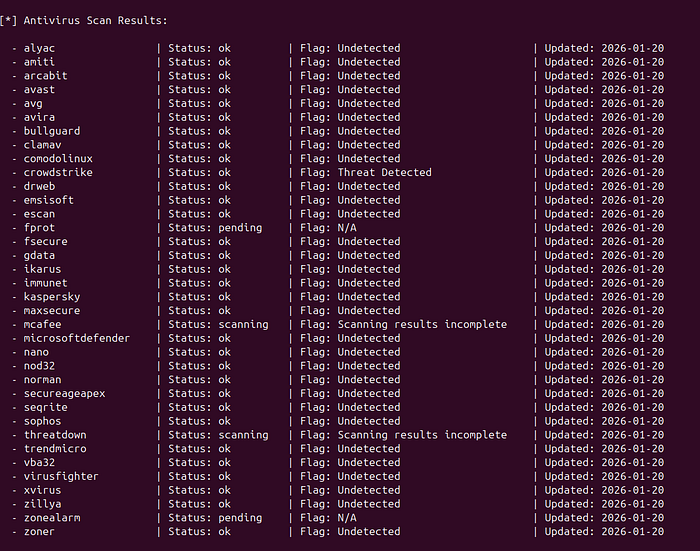The width and height of the screenshot is (700, 551).
Task: Click the comodolinux engine name
Action: (58, 159)
